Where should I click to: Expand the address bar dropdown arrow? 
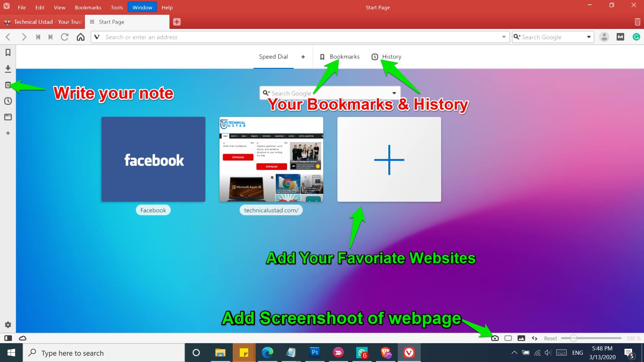pos(504,37)
